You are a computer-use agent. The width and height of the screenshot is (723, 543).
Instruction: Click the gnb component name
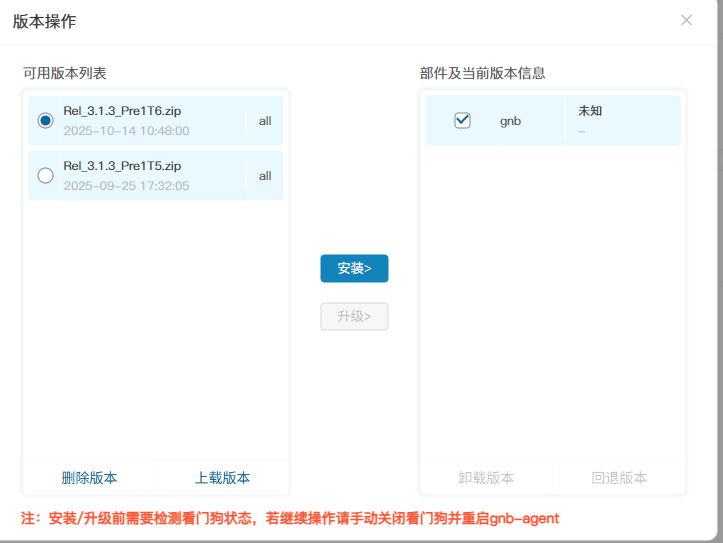click(x=510, y=121)
